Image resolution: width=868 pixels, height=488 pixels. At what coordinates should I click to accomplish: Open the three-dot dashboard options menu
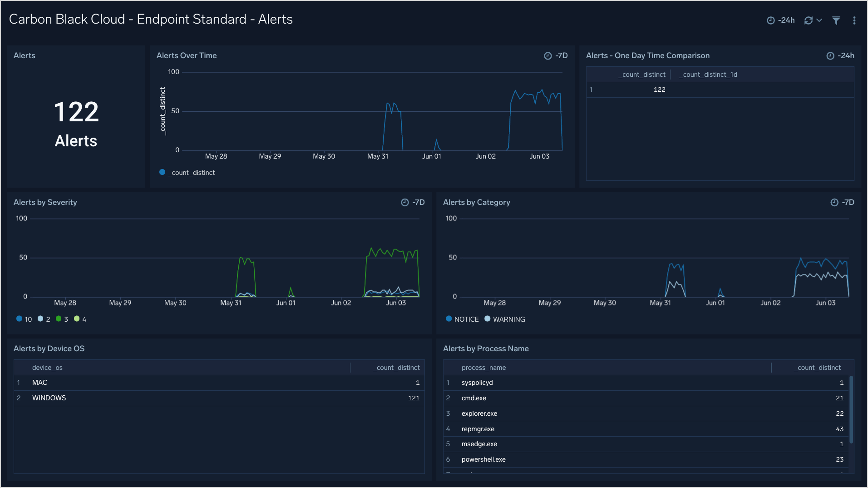click(854, 20)
